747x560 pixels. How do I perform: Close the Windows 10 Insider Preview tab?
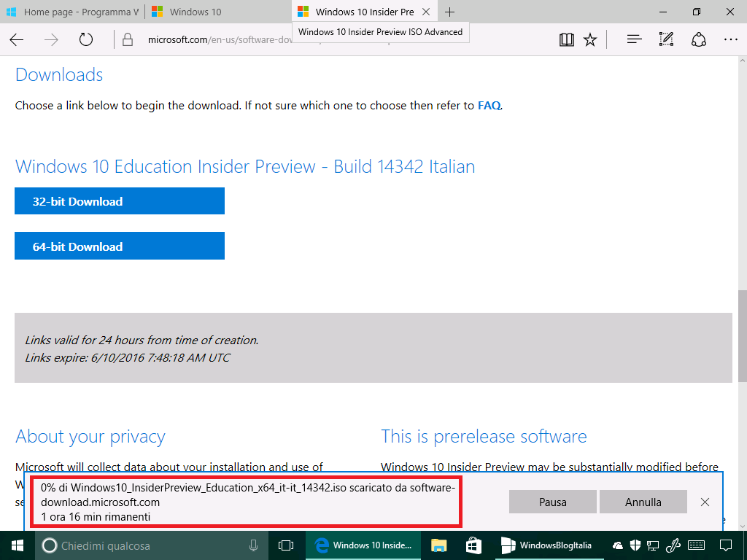426,12
